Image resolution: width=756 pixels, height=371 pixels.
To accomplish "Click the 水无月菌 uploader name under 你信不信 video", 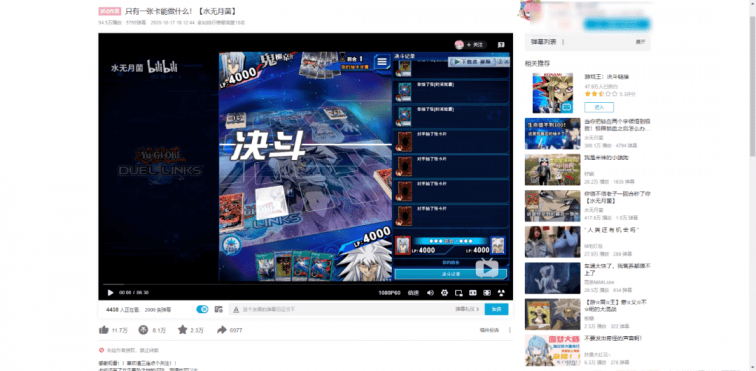I will [594, 210].
